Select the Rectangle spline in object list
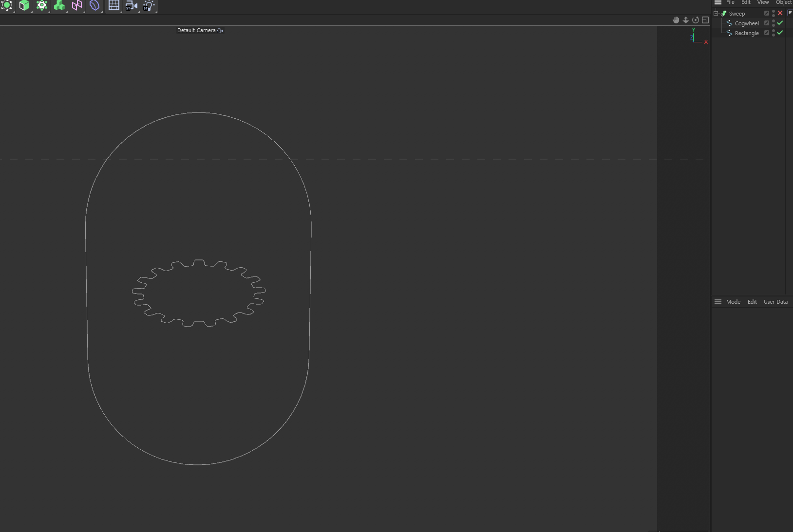793x532 pixels. tap(746, 33)
